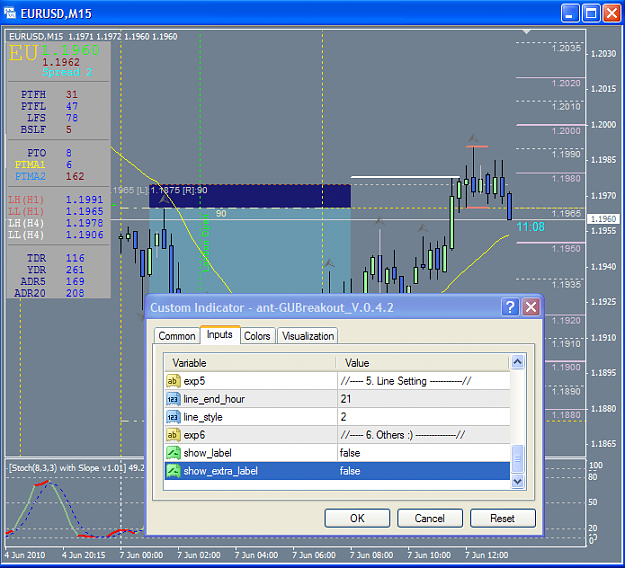Maximize the EURUSD,M15 chart window
This screenshot has height=568, width=625.
pyautogui.click(x=591, y=14)
